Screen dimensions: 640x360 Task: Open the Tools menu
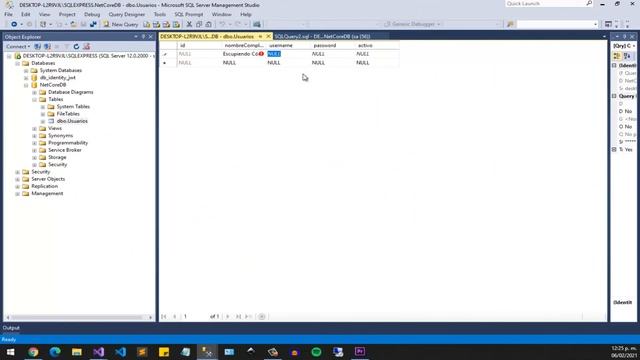[160, 14]
